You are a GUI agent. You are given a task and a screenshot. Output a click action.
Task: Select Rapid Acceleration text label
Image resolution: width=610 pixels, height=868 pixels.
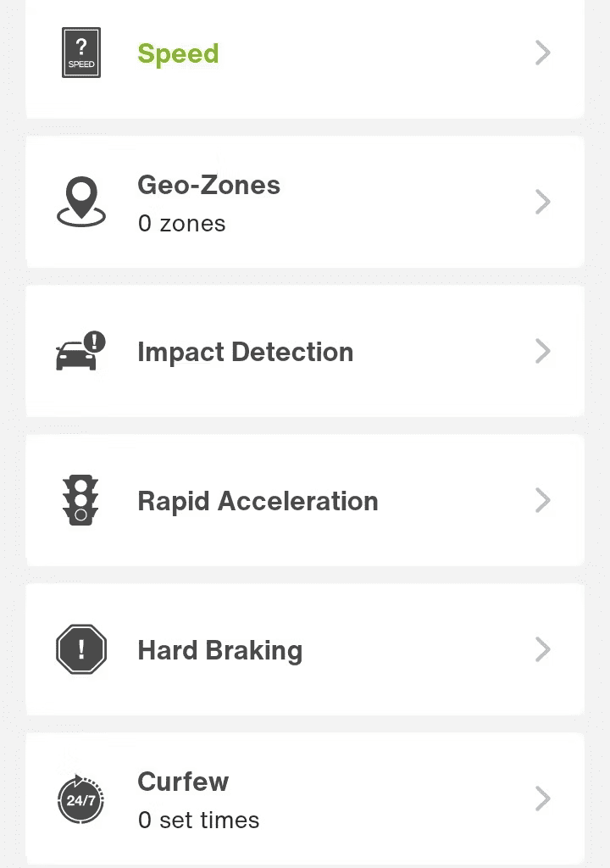(258, 502)
